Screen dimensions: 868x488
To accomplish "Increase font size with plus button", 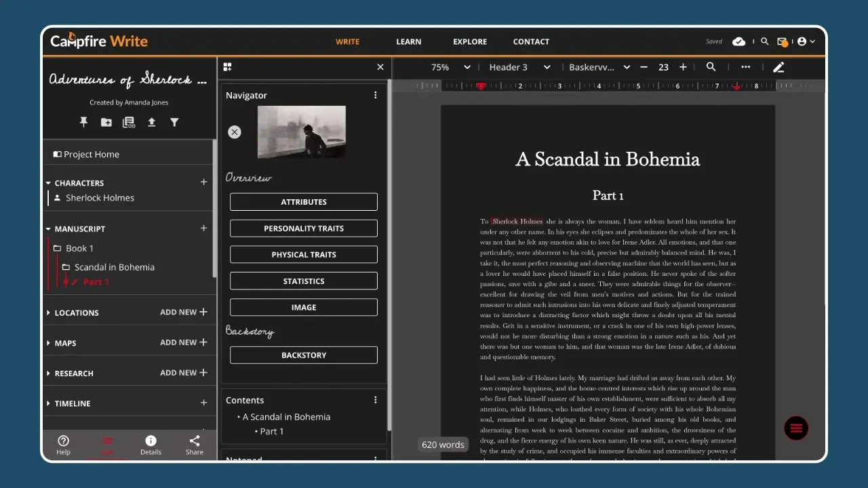I will coord(683,67).
